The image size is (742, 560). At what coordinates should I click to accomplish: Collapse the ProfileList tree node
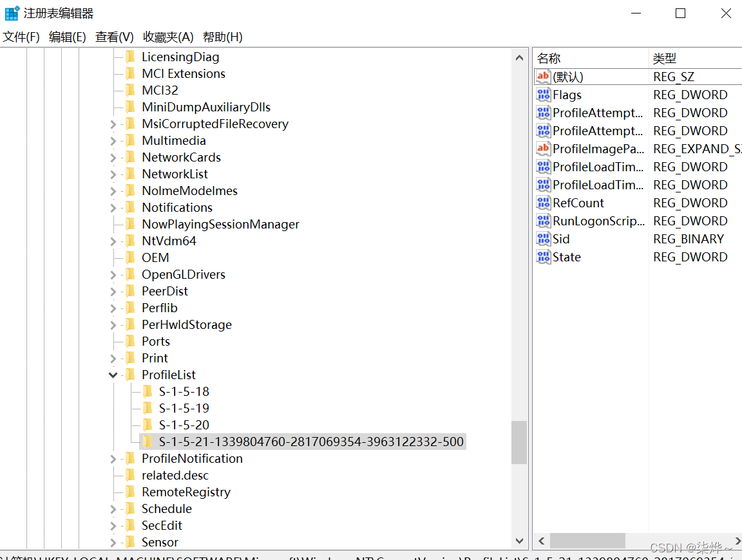click(113, 374)
